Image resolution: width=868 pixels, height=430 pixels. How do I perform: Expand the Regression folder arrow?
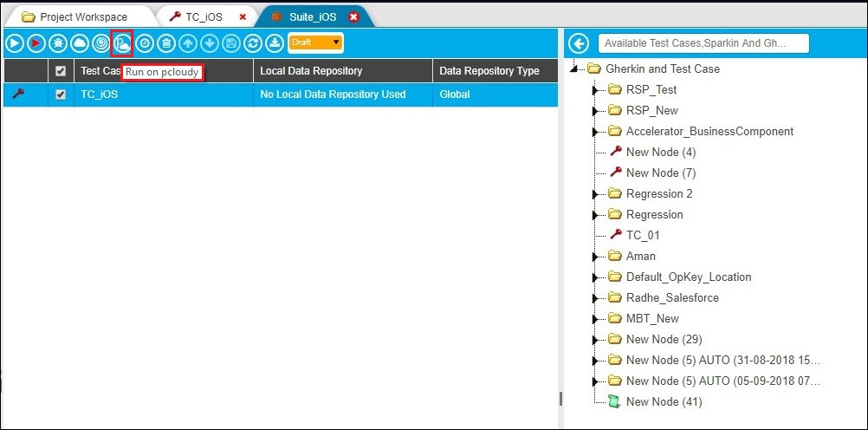595,215
